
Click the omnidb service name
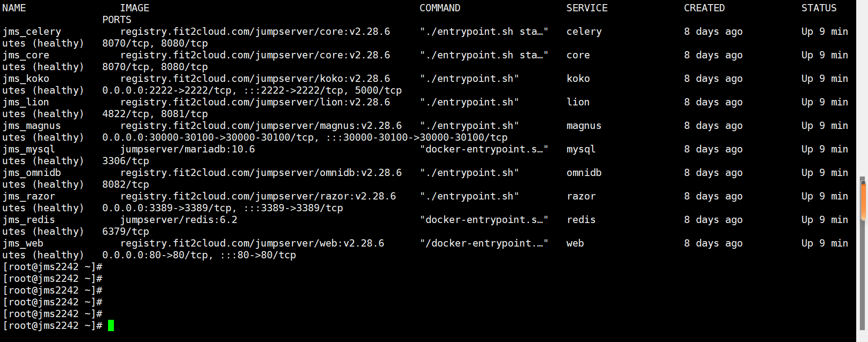(x=584, y=173)
